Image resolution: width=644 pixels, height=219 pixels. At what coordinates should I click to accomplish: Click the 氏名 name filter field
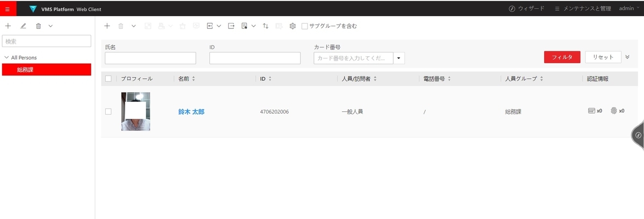click(150, 58)
